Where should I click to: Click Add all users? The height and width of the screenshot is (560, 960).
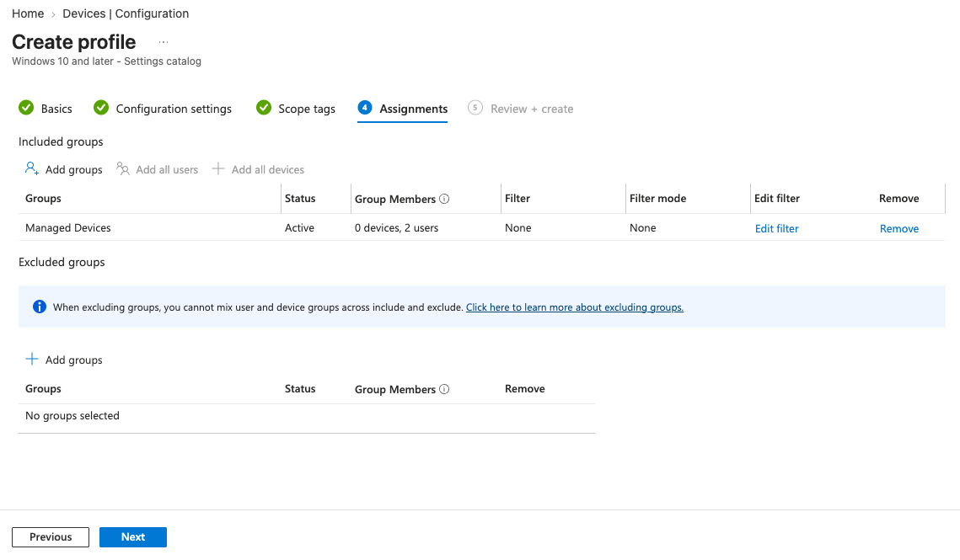167,169
